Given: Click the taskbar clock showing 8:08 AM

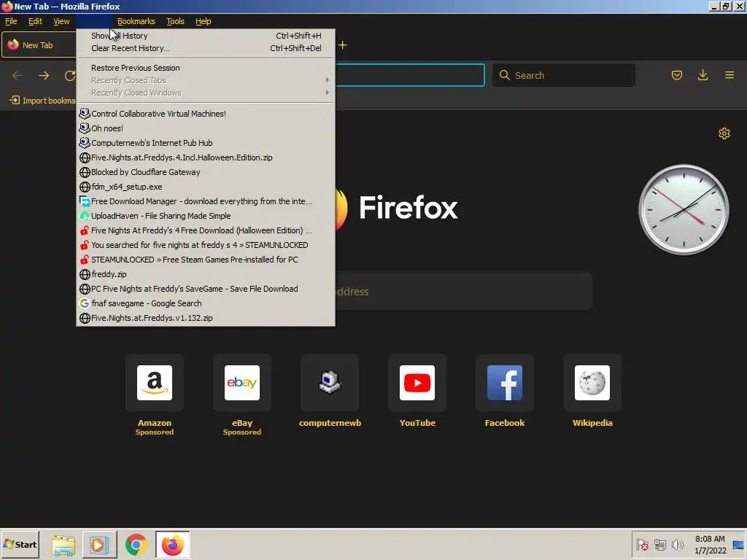Looking at the screenshot, I should (710, 545).
